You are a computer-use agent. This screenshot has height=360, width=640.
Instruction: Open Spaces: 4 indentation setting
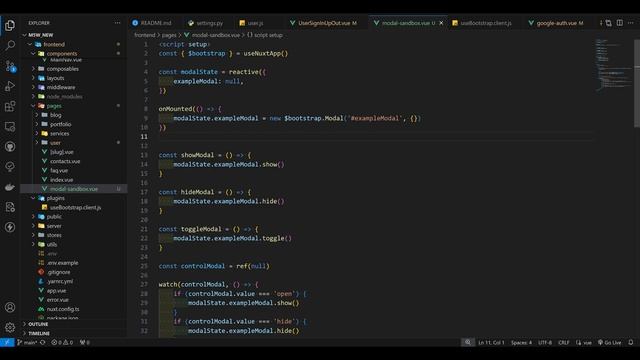pos(521,342)
